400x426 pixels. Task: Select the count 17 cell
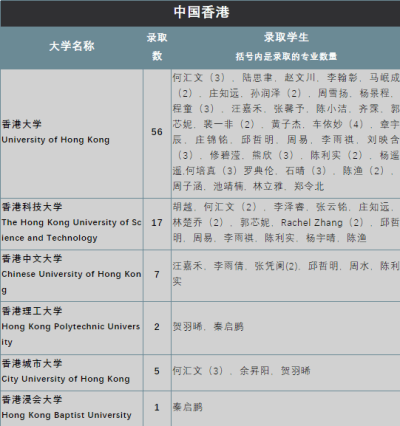[157, 223]
